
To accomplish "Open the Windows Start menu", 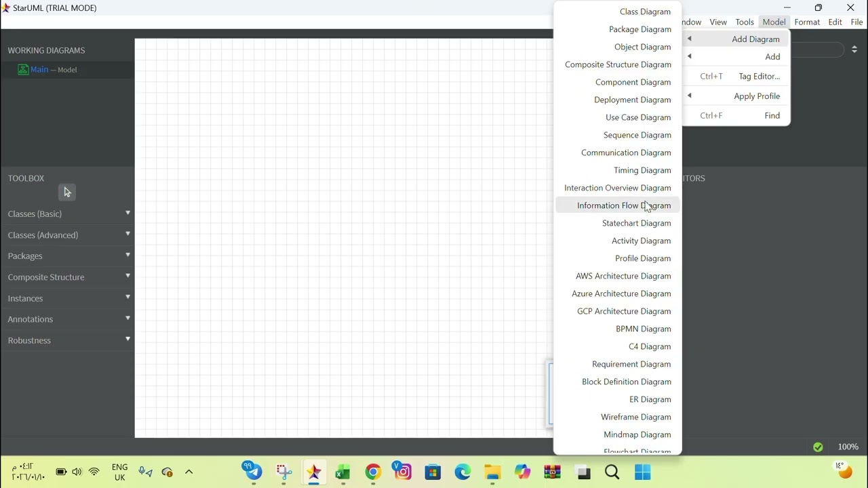I will pyautogui.click(x=642, y=472).
